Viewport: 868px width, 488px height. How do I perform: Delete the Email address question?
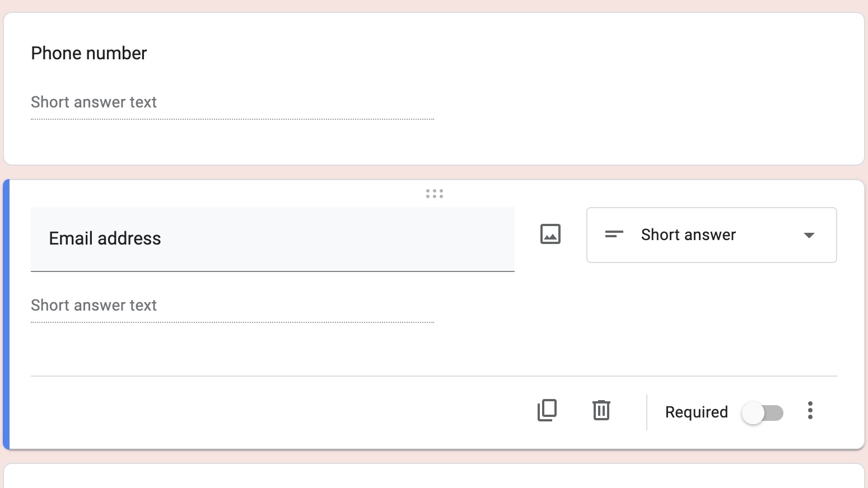[x=601, y=410]
